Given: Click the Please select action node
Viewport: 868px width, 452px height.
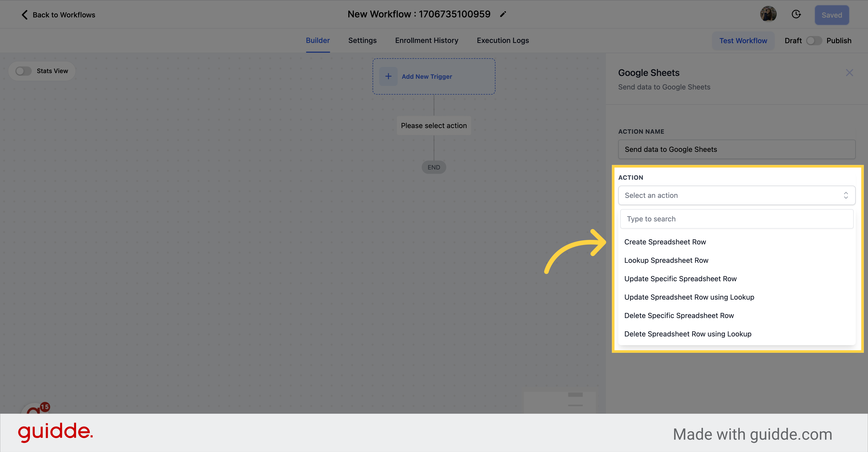Looking at the screenshot, I should tap(434, 126).
